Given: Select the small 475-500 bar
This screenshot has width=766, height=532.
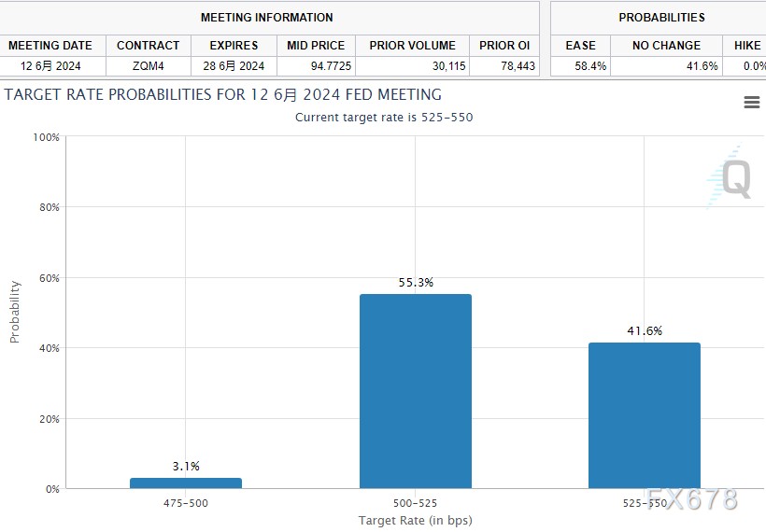Looking at the screenshot, I should 186,483.
